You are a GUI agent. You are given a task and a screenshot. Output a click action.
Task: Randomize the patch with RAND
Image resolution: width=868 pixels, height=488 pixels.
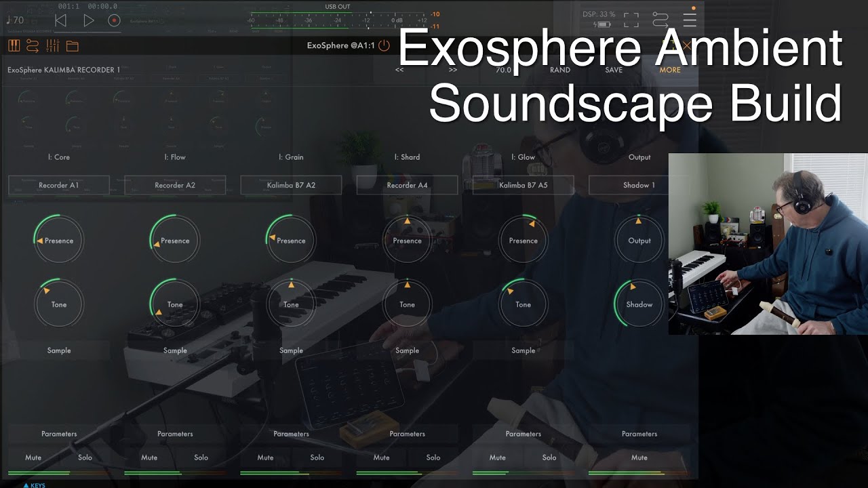coord(560,70)
